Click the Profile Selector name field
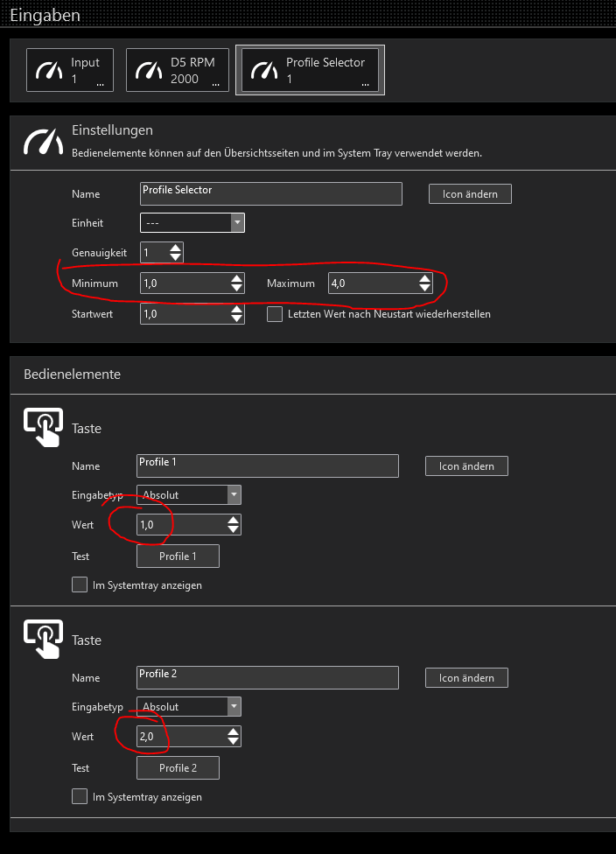 point(270,194)
